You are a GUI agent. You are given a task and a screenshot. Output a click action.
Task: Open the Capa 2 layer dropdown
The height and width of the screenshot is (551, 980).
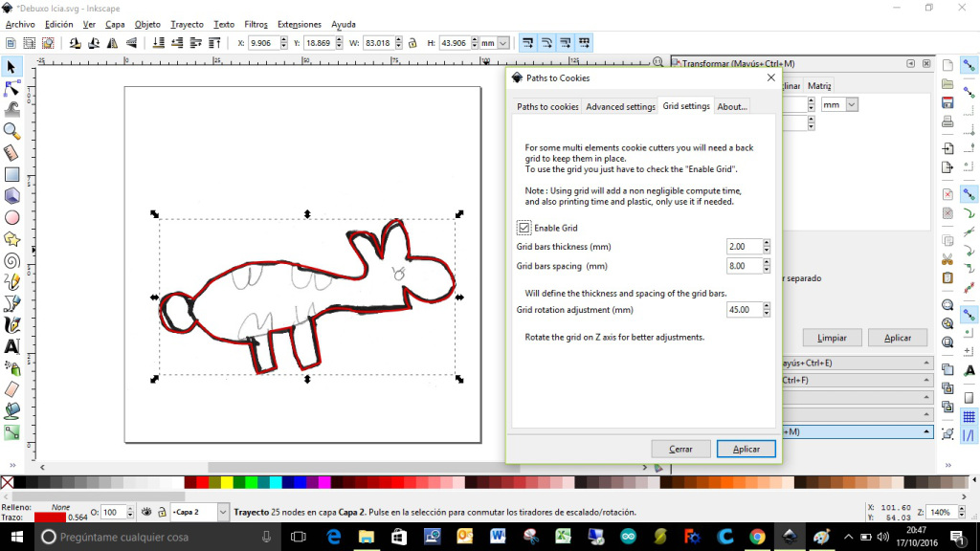coord(223,513)
